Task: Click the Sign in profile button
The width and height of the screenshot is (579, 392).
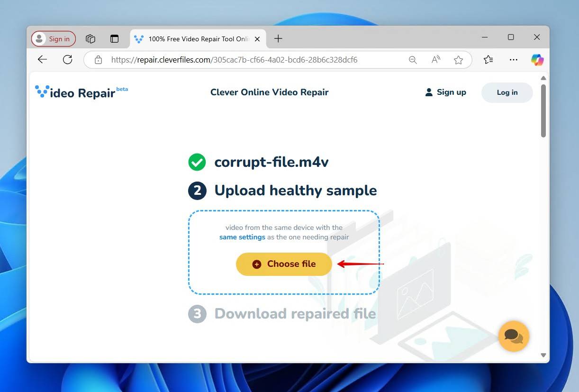Action: (x=54, y=39)
